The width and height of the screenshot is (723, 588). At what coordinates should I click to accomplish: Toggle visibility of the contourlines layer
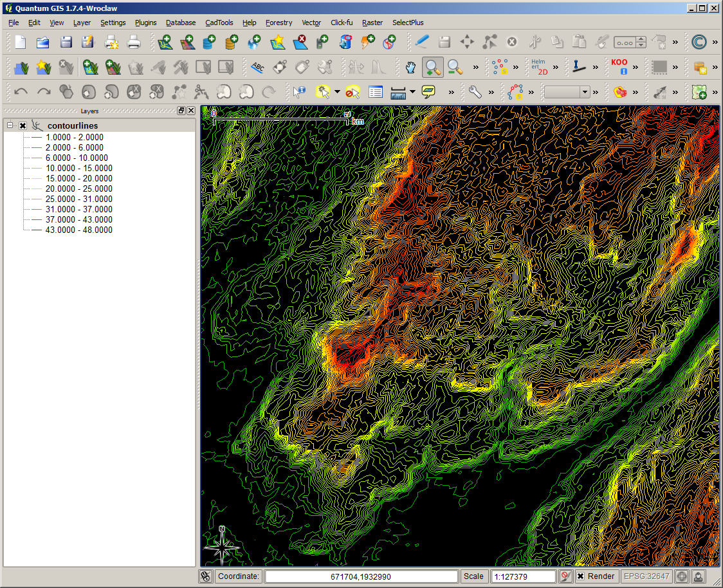point(23,125)
